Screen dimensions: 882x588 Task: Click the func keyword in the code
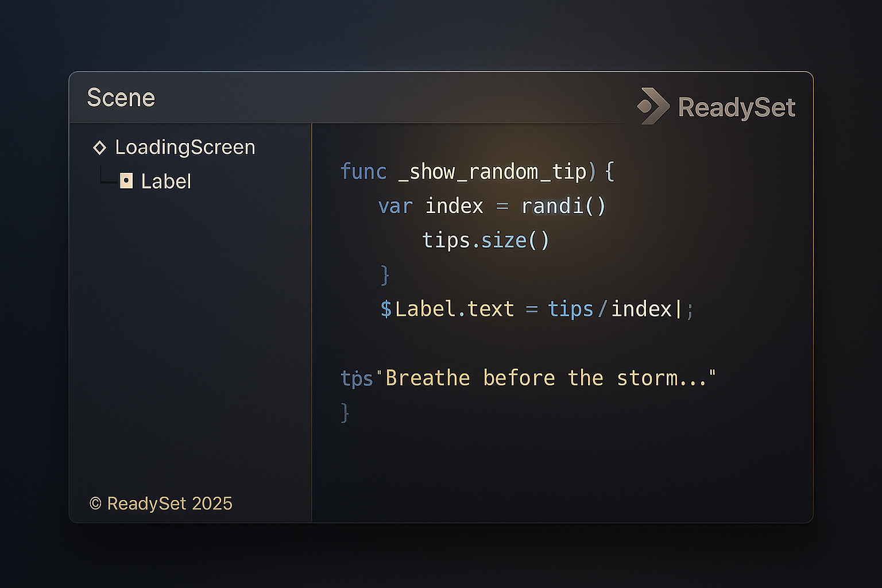click(x=363, y=172)
